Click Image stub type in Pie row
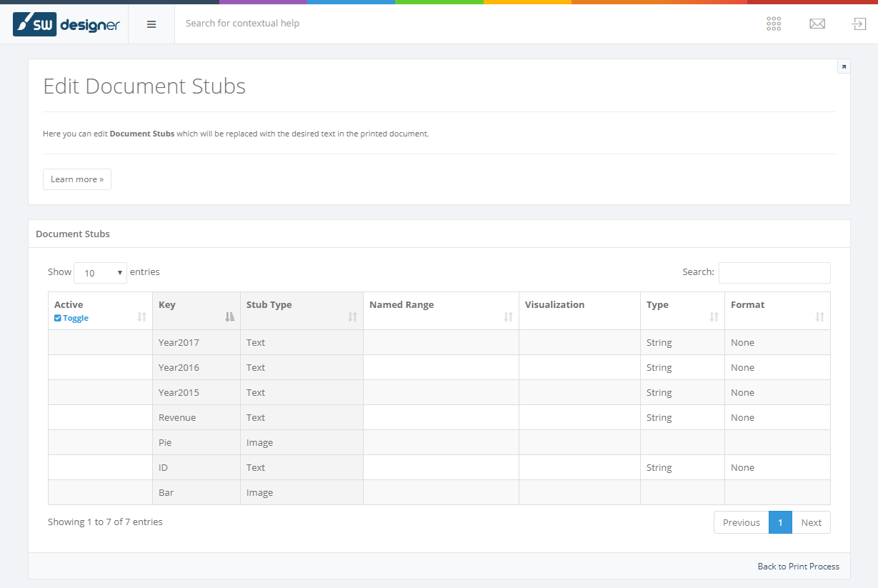Screen dimensions: 878x588 259,442
